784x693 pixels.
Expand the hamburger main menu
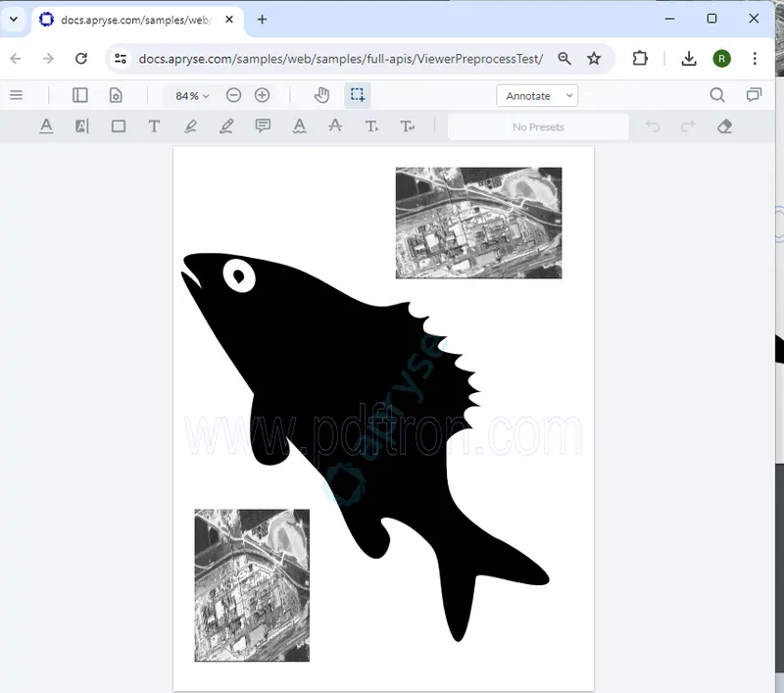17,95
